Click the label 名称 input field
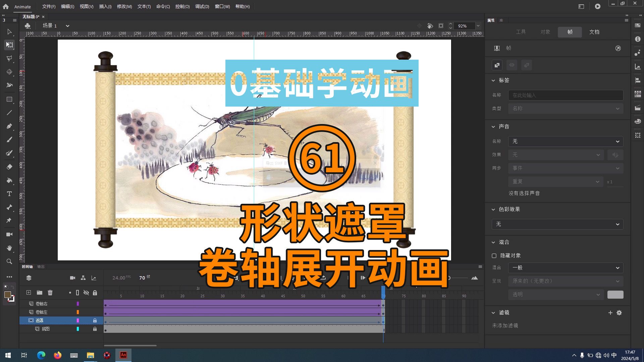 point(565,95)
